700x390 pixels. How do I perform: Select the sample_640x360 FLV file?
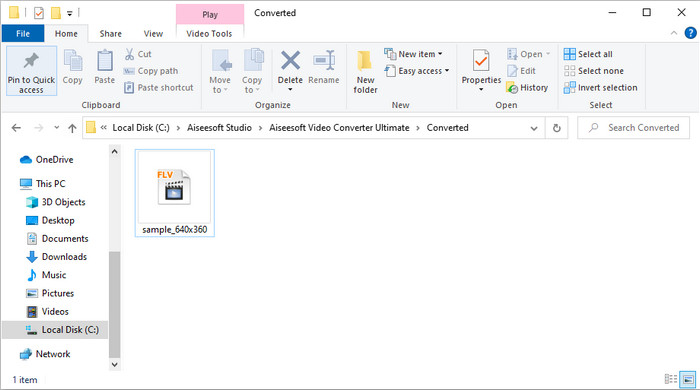175,193
